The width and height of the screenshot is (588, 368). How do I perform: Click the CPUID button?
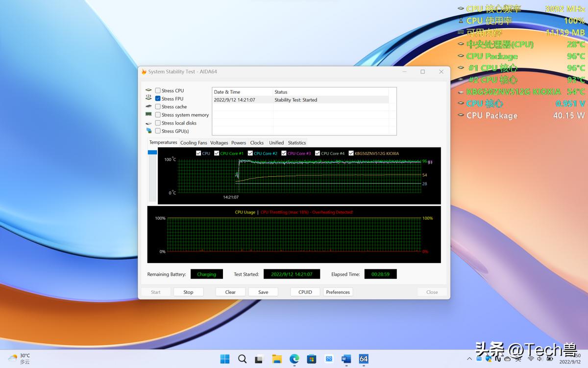[305, 291]
